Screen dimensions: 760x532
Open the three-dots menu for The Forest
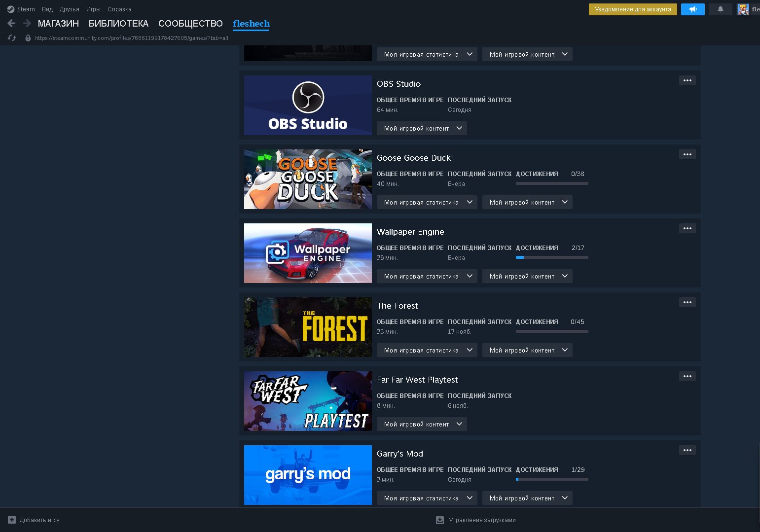(x=687, y=302)
